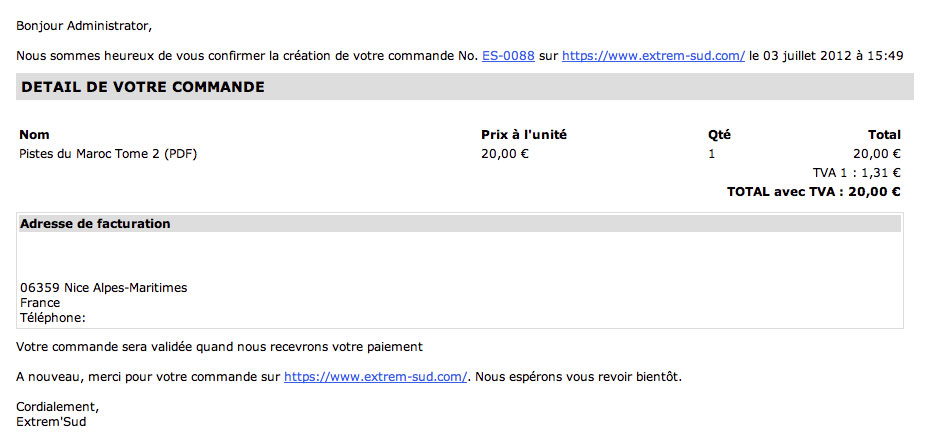Click the TVA 1 : 1,31 € line
The width and height of the screenshot is (936, 441).
click(x=856, y=173)
